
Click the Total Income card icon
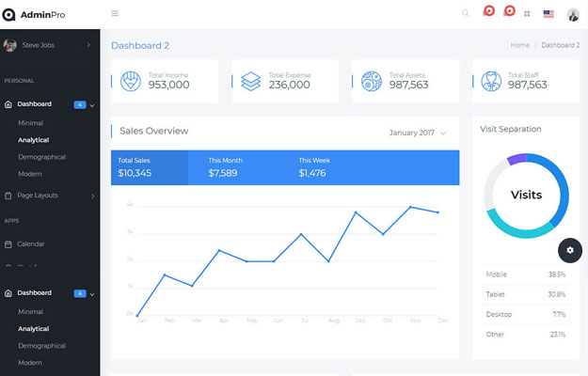point(132,81)
